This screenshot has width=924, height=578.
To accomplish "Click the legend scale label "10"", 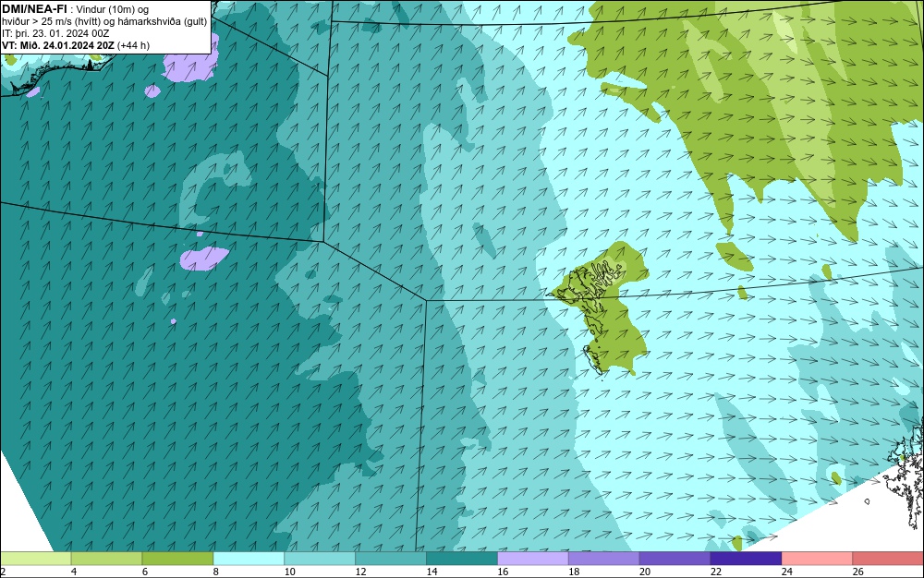I will point(290,572).
